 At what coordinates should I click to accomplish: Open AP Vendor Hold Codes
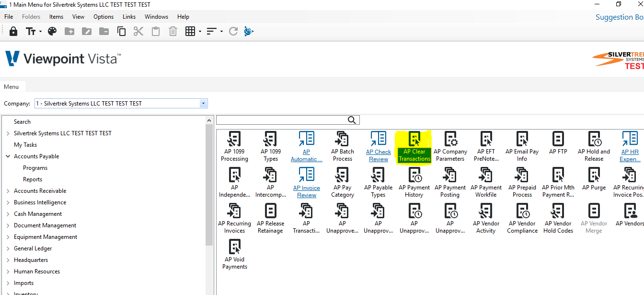point(558,218)
